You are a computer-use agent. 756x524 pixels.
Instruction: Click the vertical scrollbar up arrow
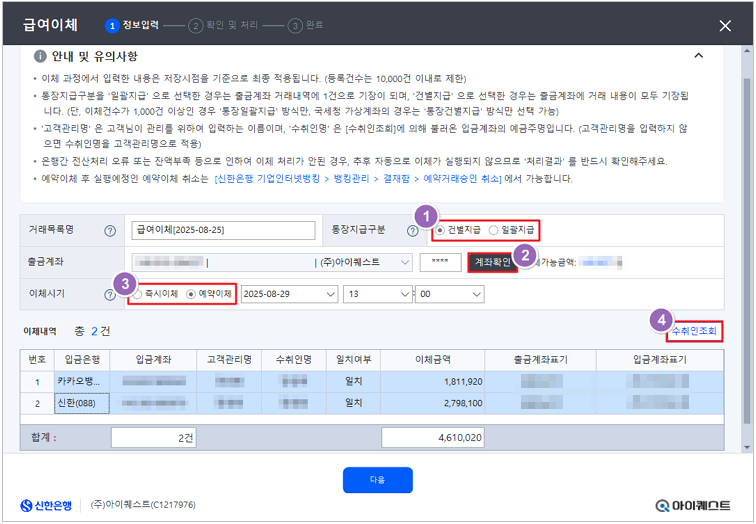[x=747, y=51]
